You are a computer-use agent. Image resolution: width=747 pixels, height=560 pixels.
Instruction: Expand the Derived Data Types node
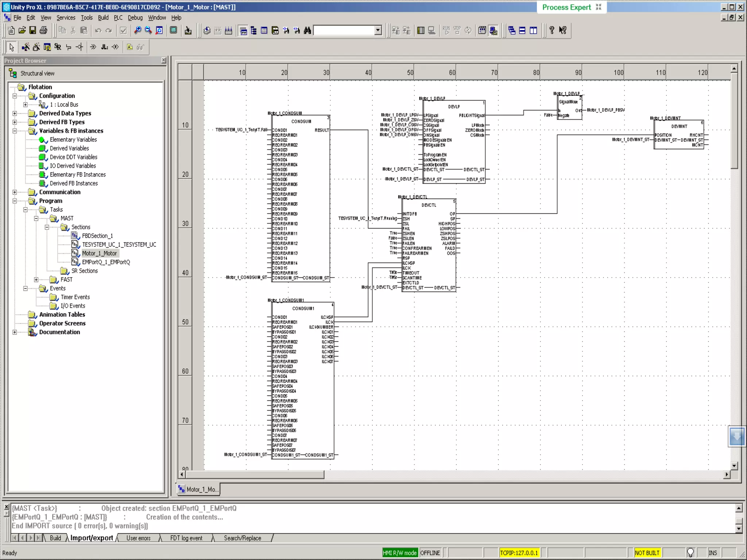point(15,113)
